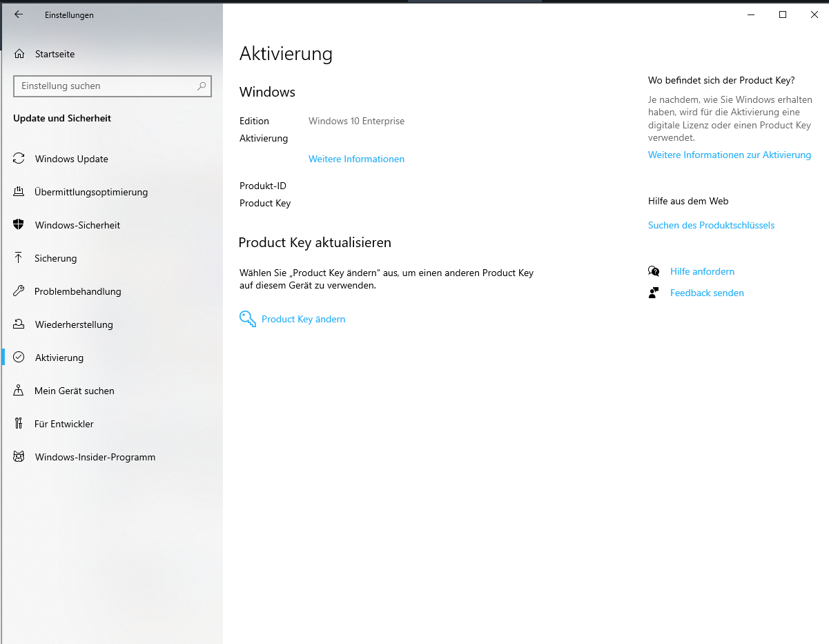
Task: Click the Hilfe anfordern chat icon
Action: [x=654, y=271]
